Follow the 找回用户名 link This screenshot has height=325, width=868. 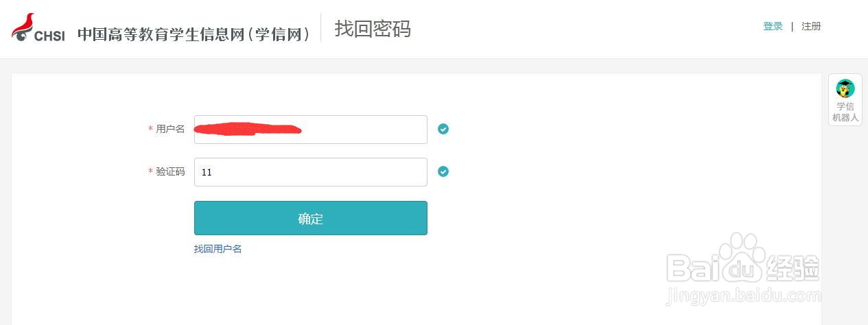click(218, 249)
